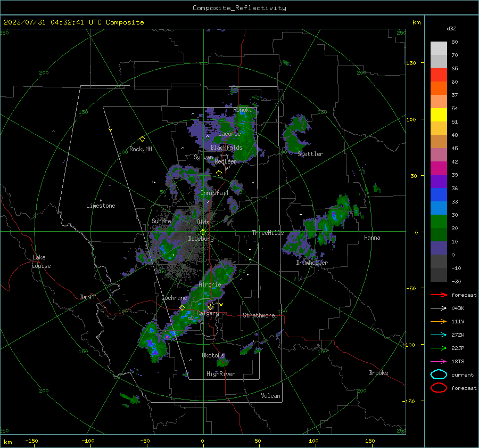Click the Sundre label

pyautogui.click(x=161, y=221)
